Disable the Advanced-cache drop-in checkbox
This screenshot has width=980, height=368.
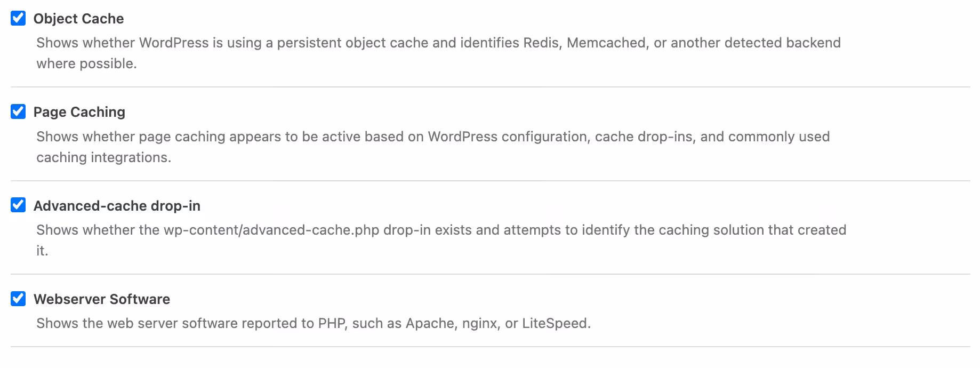click(18, 205)
